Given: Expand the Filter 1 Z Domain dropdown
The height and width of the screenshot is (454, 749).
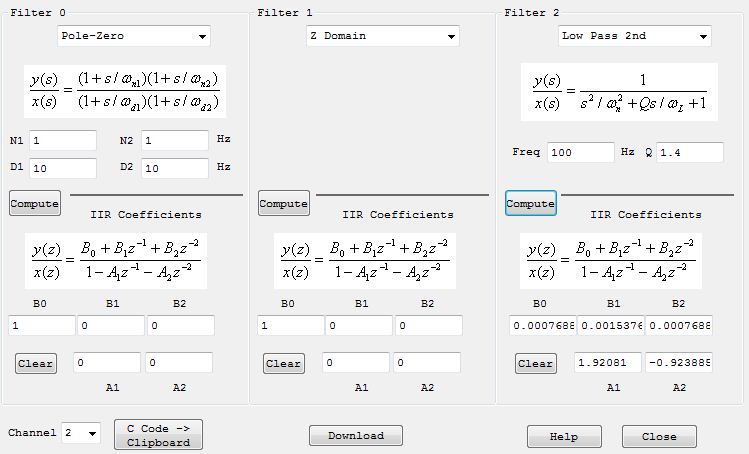Looking at the screenshot, I should (x=383, y=36).
